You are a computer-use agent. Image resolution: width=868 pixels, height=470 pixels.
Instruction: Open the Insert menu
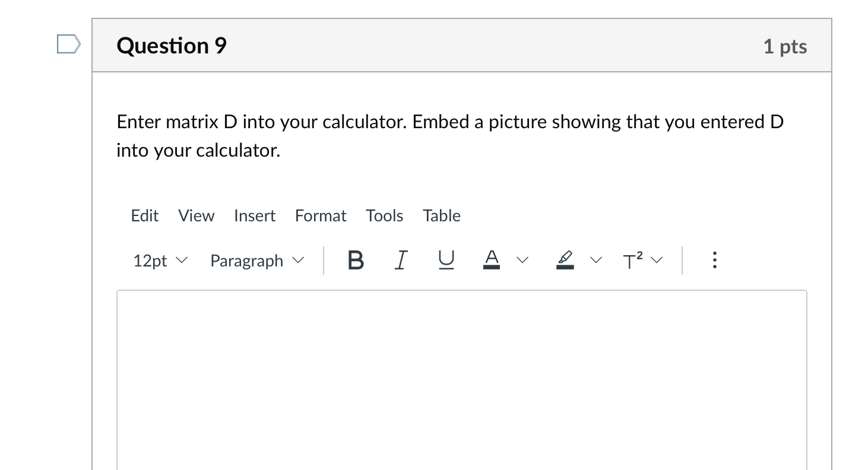254,215
